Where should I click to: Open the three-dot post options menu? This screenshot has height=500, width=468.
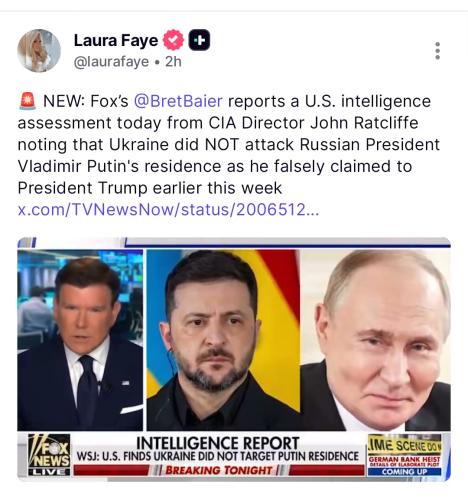tap(438, 51)
